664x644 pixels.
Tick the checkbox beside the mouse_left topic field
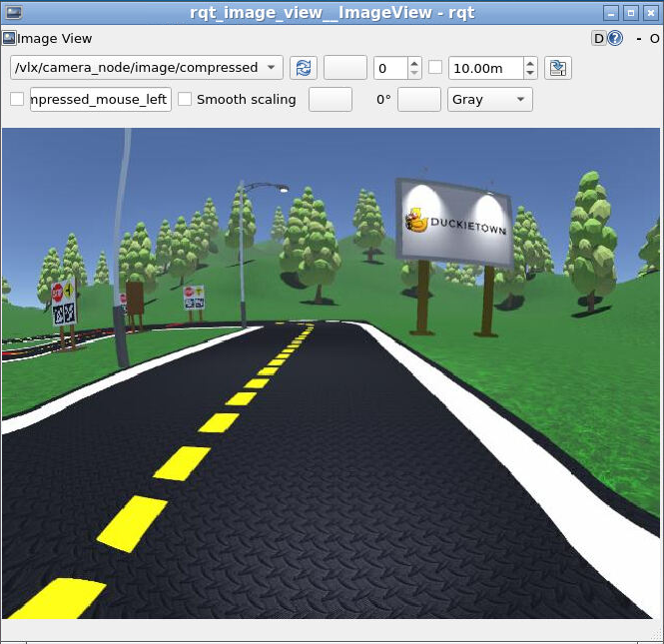(x=17, y=100)
